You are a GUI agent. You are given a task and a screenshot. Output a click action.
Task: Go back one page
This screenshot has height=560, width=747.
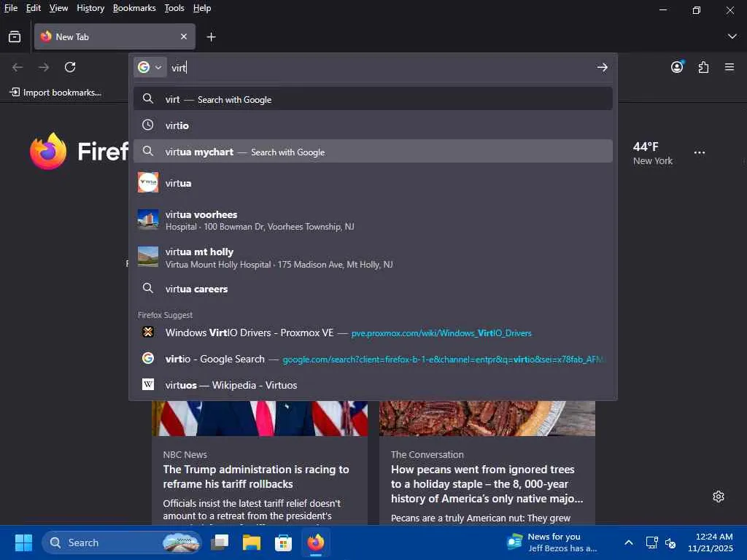(x=18, y=67)
